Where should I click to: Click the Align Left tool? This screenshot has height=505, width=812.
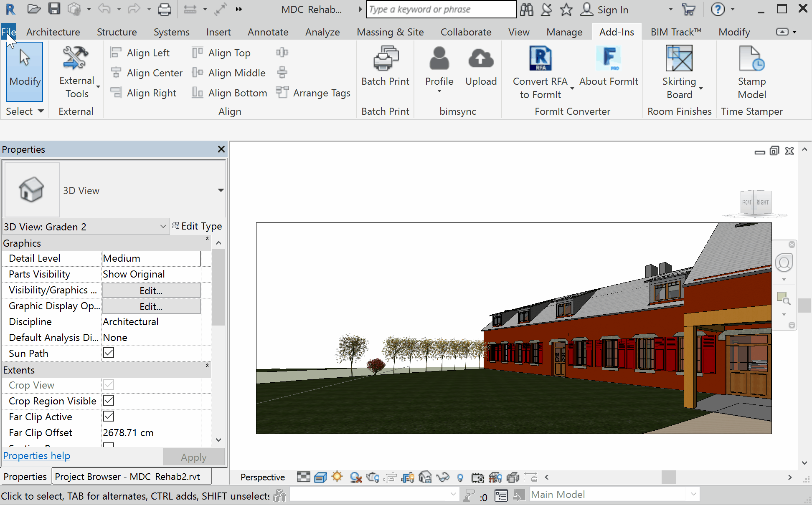pyautogui.click(x=140, y=53)
